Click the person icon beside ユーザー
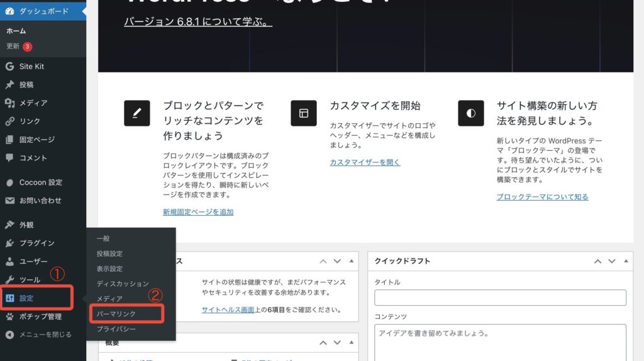The height and width of the screenshot is (361, 644). 9,261
